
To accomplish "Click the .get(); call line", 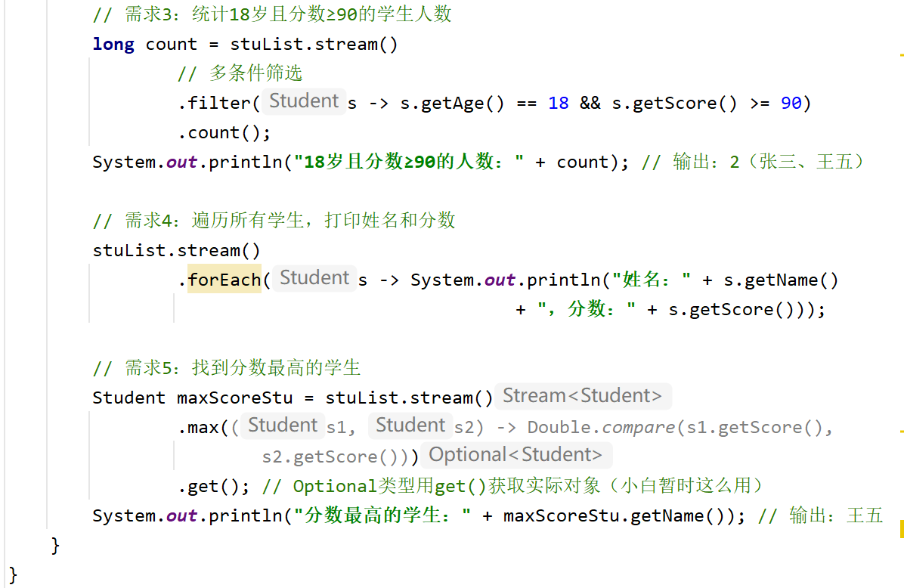I will pyautogui.click(x=214, y=487).
